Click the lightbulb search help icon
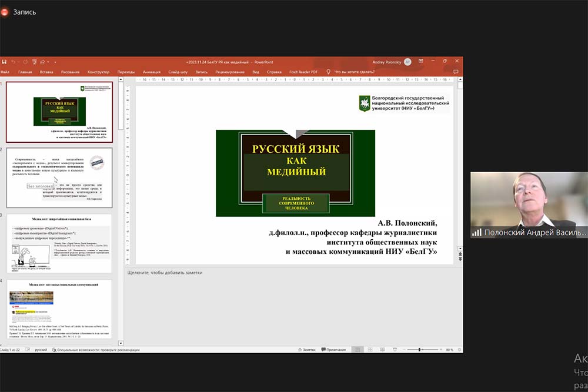Screen dimensions: 588x392 coord(328,72)
